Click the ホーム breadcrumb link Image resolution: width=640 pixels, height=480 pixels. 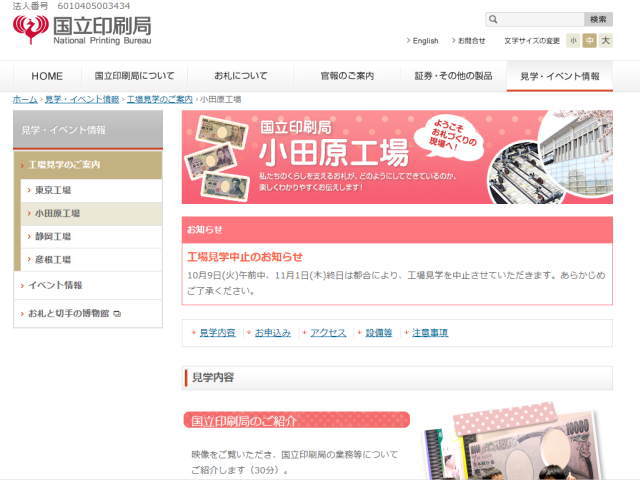[x=25, y=99]
